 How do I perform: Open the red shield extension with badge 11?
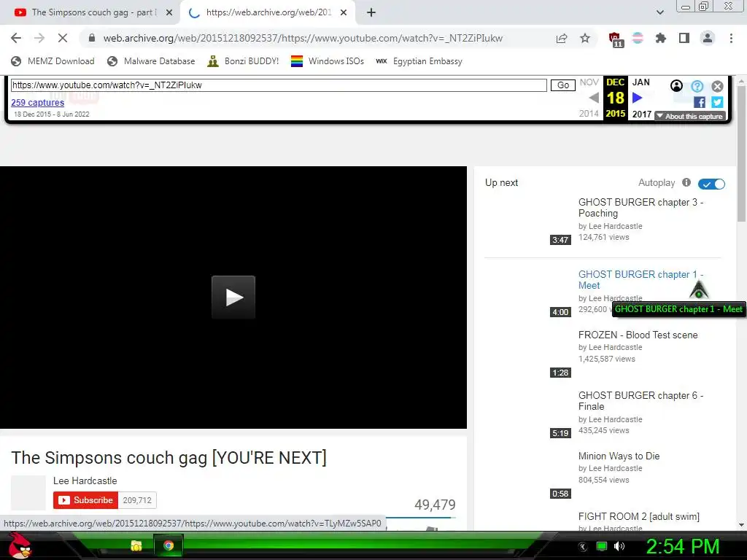(616, 39)
